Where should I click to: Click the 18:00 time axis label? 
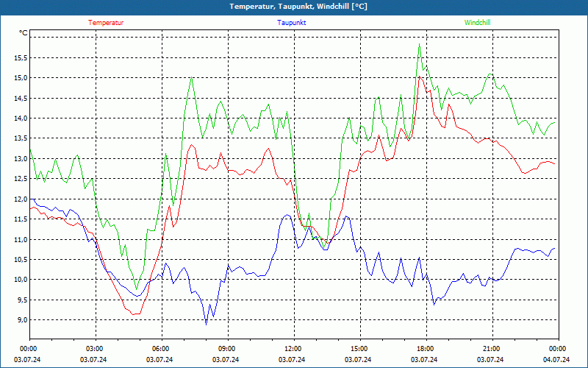tap(425, 349)
